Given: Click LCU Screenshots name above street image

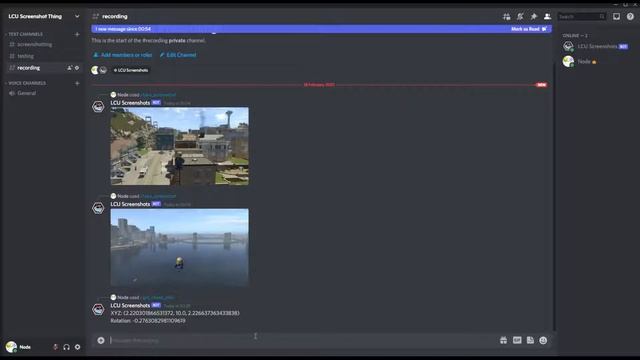Looking at the screenshot, I should point(130,103).
